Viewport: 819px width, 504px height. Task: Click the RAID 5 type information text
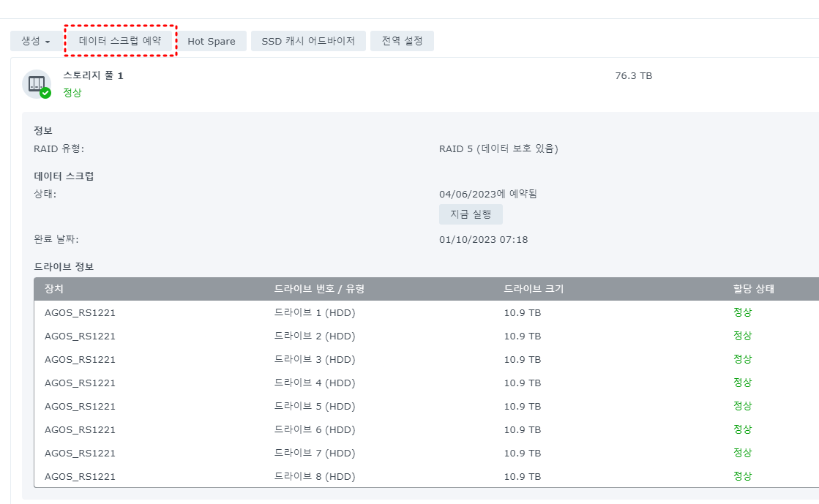pyautogui.click(x=498, y=148)
